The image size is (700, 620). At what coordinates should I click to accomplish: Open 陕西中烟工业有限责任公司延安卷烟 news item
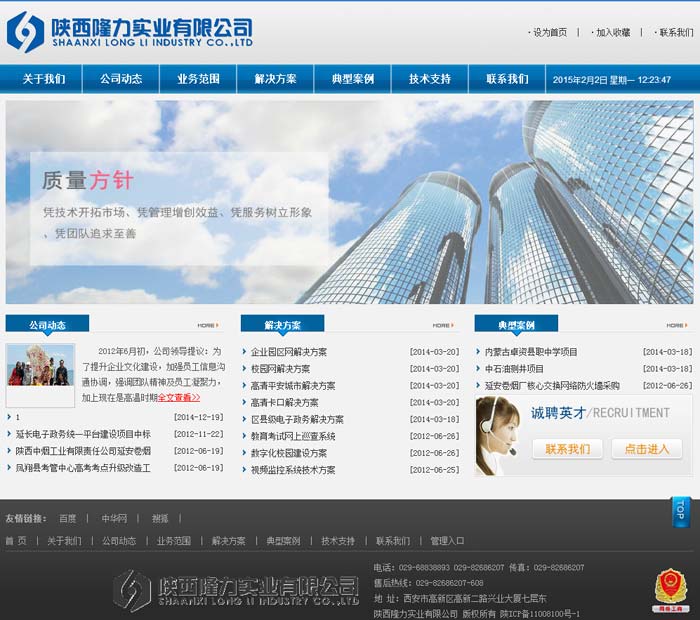(x=83, y=451)
